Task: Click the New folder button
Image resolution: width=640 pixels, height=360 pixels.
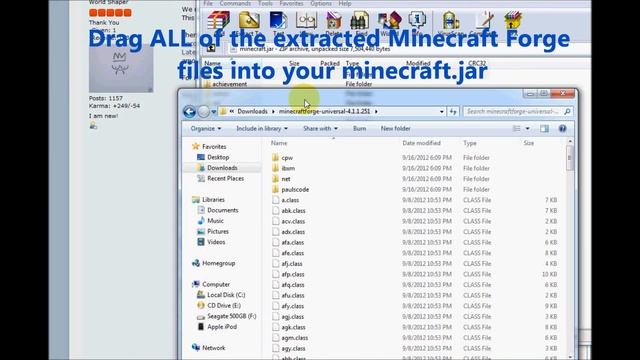Action: pos(396,129)
